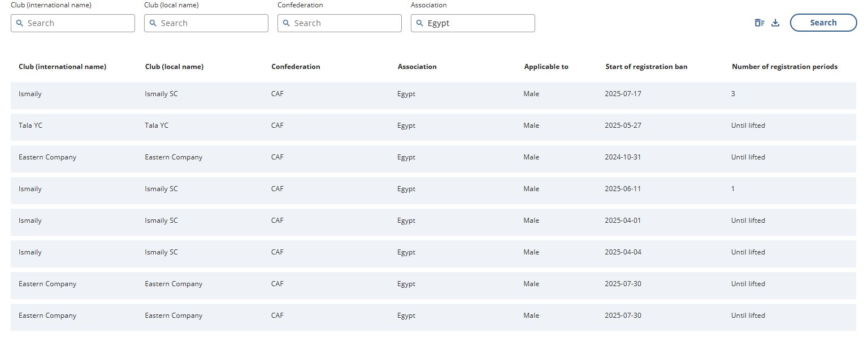This screenshot has height=341, width=868.
Task: Open the Association field containing Egypt
Action: click(x=473, y=23)
